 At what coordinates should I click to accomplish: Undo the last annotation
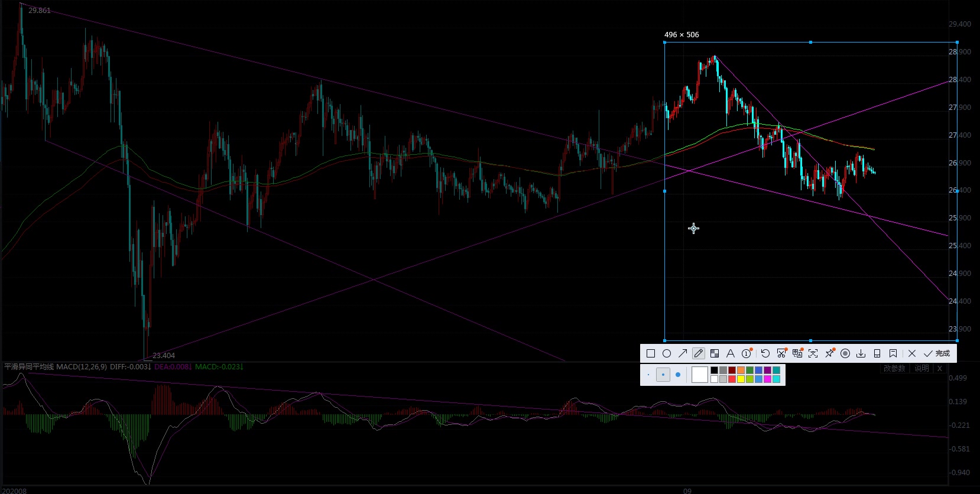(765, 353)
